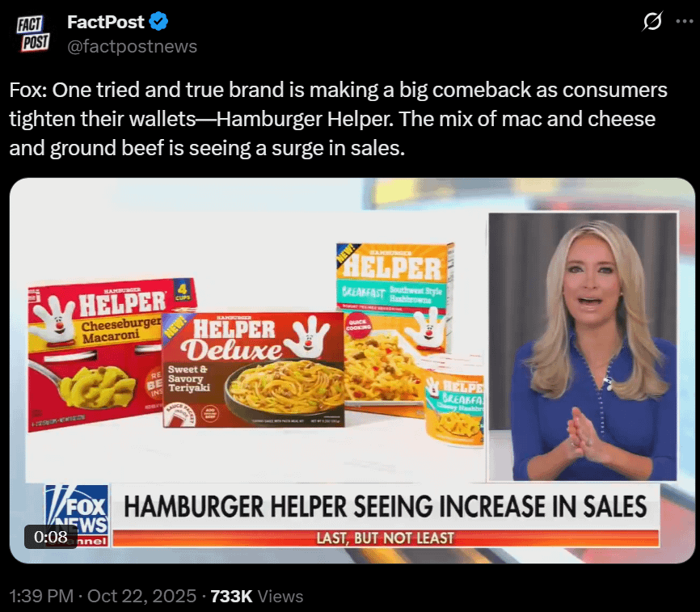Screen dimensions: 700x612
Task: Click the Helper Deluxe Teriyaki box
Action: 253,369
